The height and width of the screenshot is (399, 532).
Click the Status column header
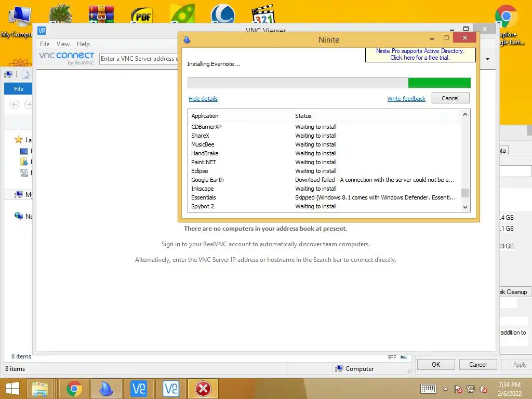[376, 116]
